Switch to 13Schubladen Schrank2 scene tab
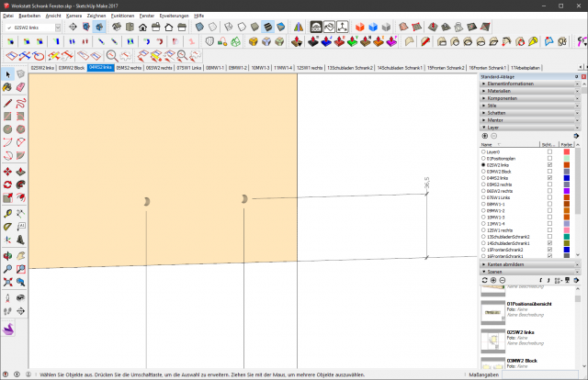Image resolution: width=588 pixels, height=380 pixels. 349,68
